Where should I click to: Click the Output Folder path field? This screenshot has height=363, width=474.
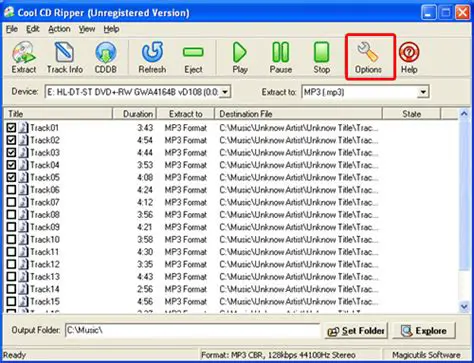pyautogui.click(x=192, y=330)
